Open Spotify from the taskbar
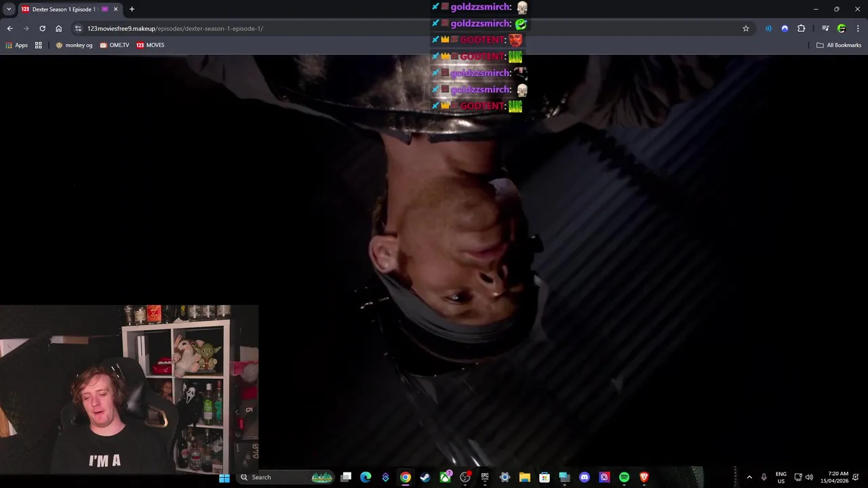The image size is (868, 488). [624, 477]
